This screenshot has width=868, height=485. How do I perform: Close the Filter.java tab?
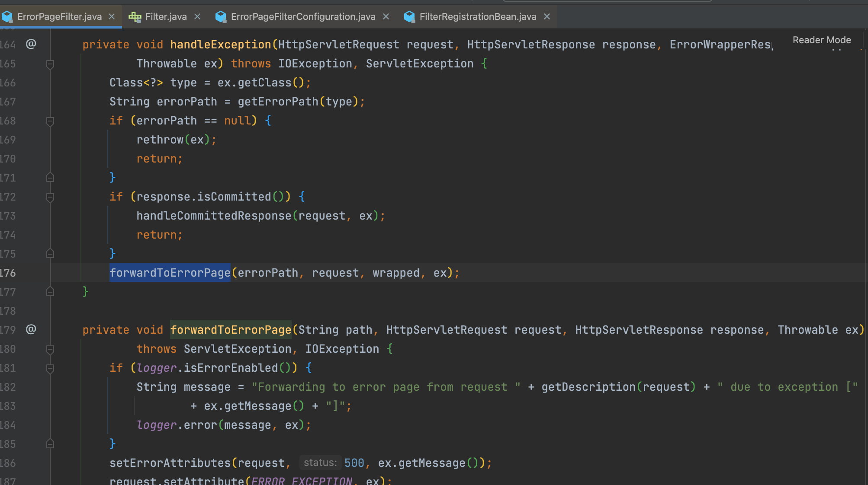point(197,16)
